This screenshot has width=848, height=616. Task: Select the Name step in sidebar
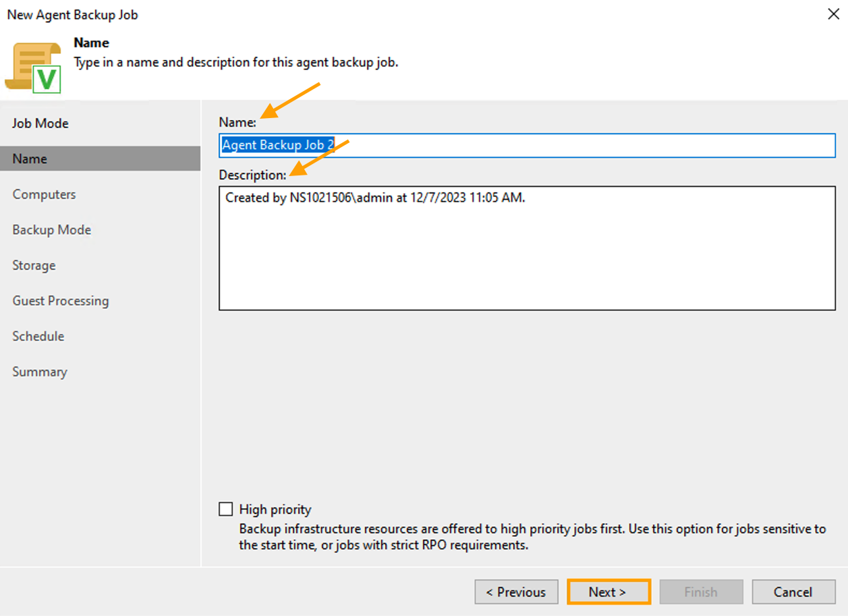click(30, 159)
